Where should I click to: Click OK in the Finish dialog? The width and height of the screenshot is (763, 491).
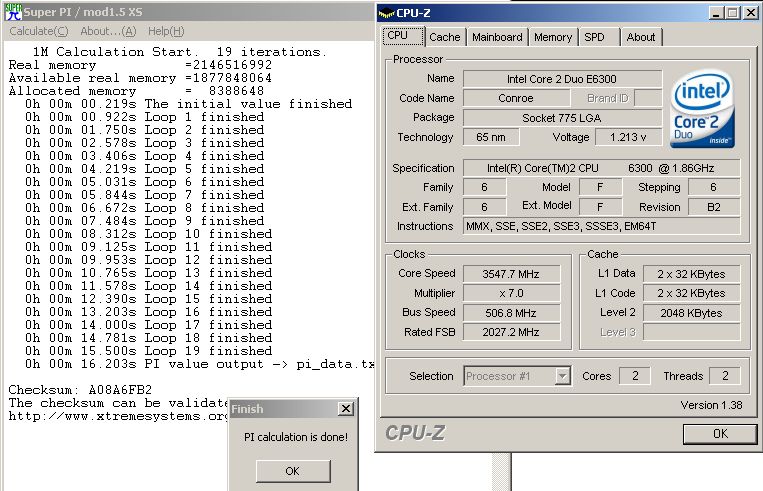(293, 471)
